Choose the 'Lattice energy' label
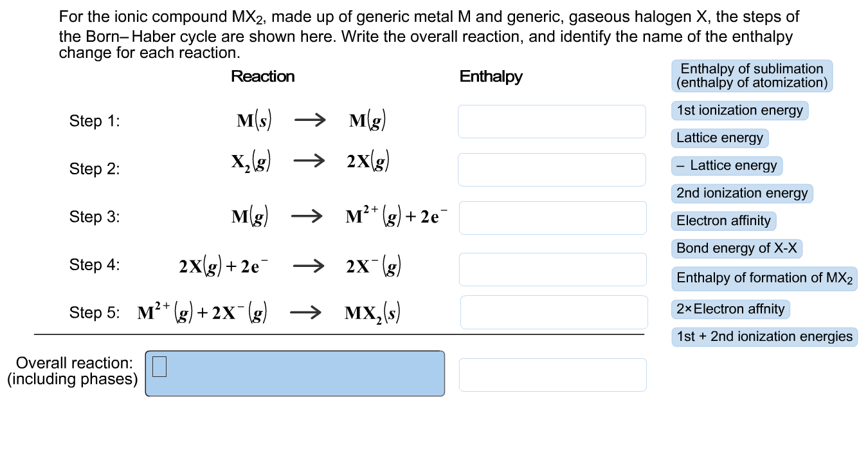The width and height of the screenshot is (868, 449). tap(719, 138)
